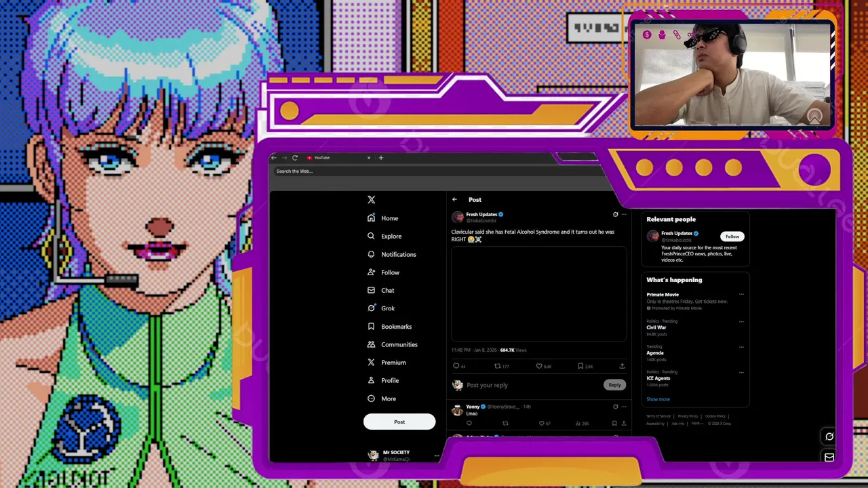Click the Reply button

pos(614,385)
